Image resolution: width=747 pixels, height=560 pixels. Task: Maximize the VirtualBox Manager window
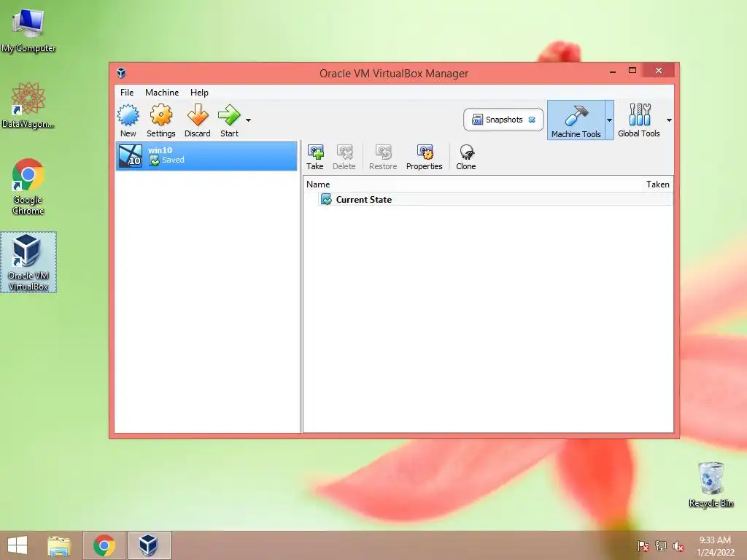point(632,71)
